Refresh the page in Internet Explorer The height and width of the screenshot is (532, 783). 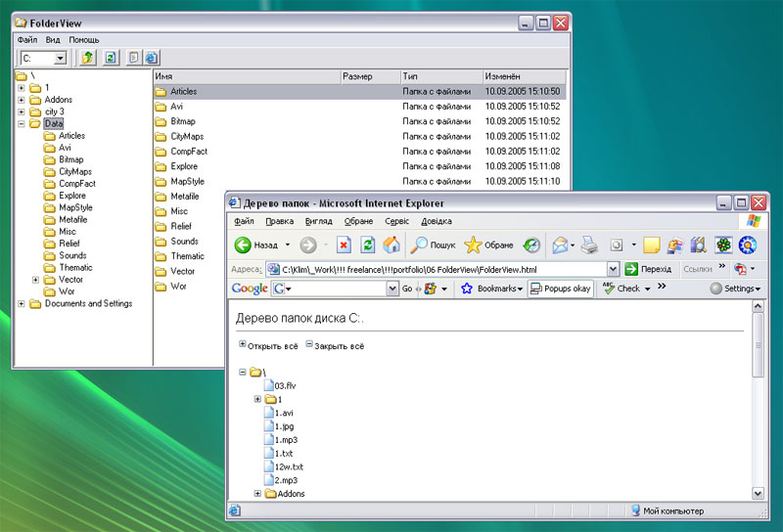tap(368, 245)
